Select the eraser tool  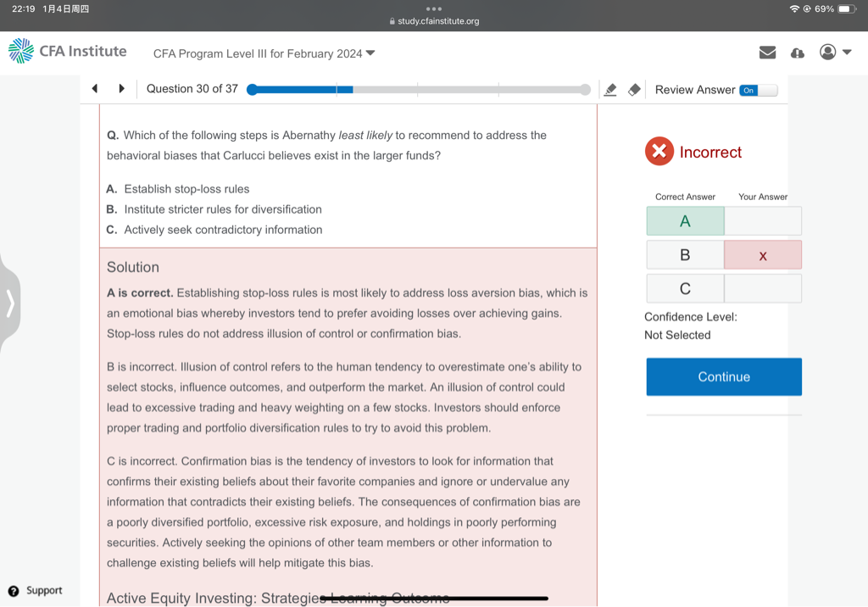(634, 90)
